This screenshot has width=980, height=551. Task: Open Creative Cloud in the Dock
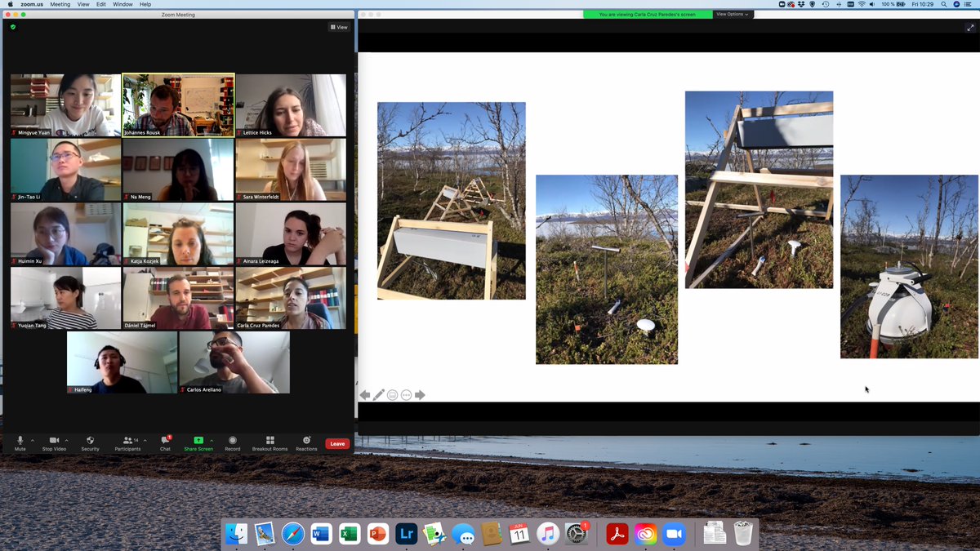645,534
